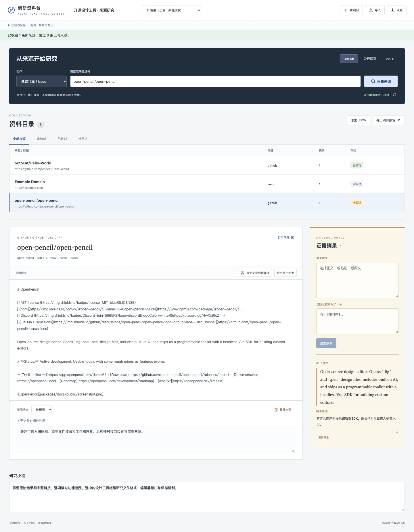Click the https://example.com URL text
The height and width of the screenshot is (532, 414).
coord(29,188)
